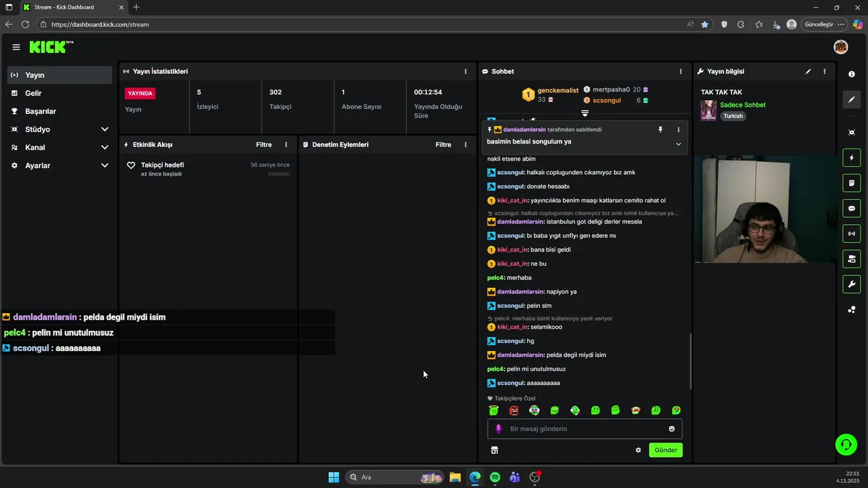
Task: Click the red angry emote
Action: point(514,410)
